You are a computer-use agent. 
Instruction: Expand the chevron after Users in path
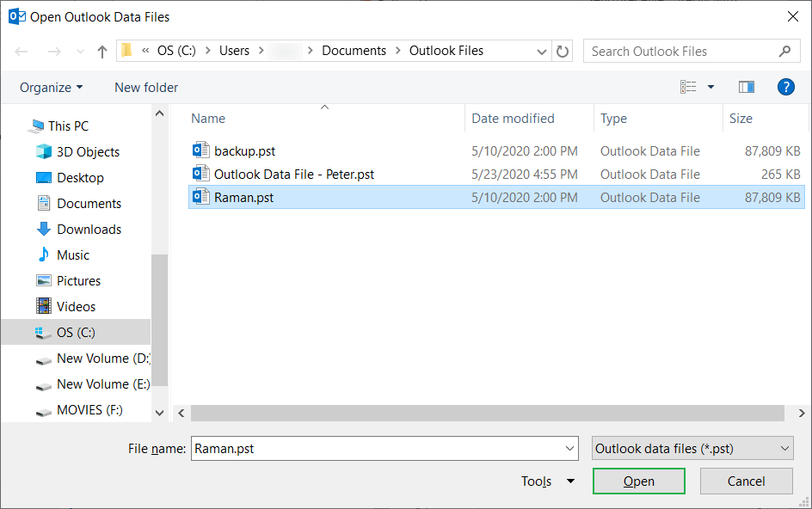click(261, 51)
